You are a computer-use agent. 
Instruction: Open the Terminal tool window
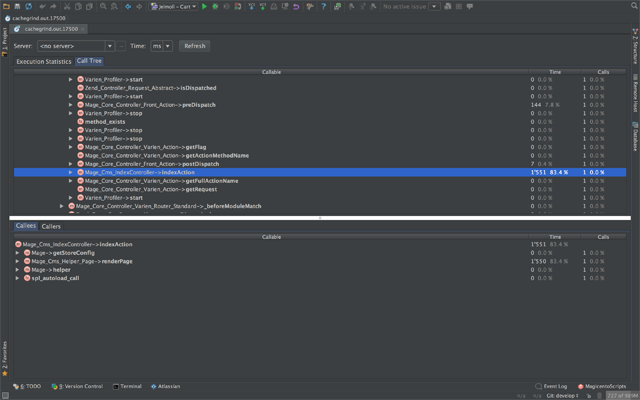[127, 386]
